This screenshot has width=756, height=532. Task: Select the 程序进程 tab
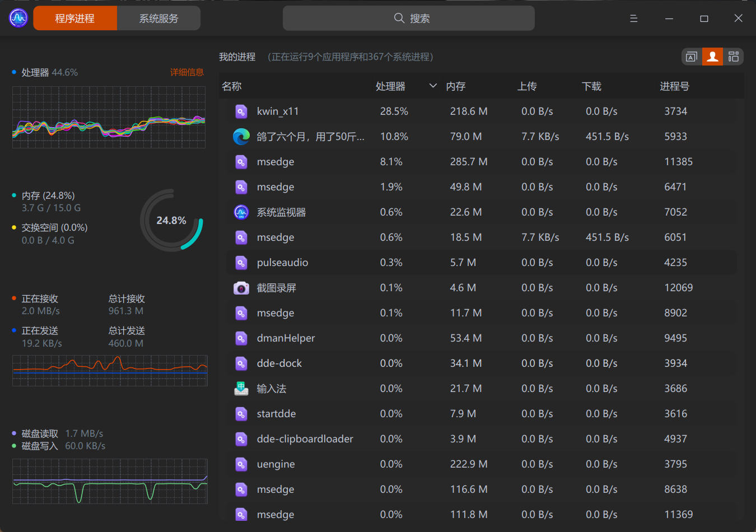coord(75,18)
